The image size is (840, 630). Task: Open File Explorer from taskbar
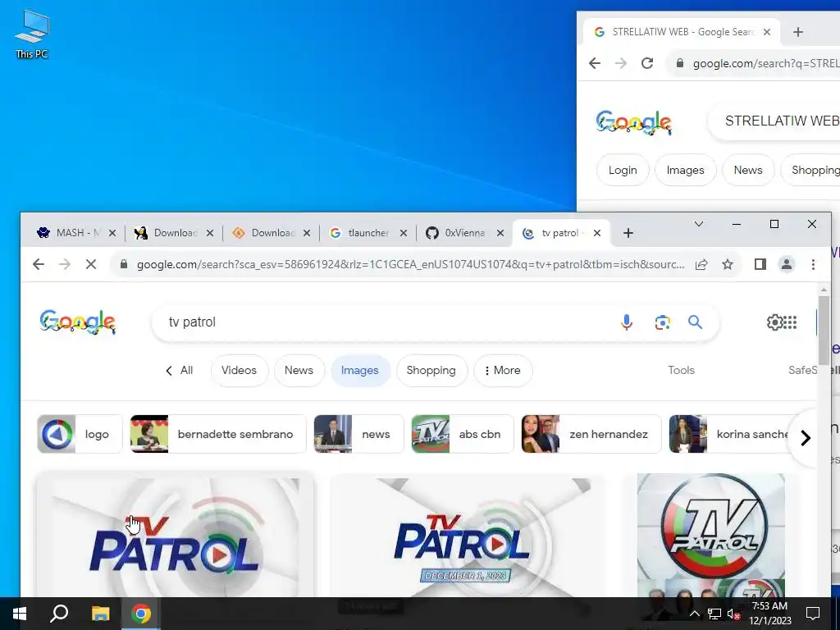[x=100, y=614]
